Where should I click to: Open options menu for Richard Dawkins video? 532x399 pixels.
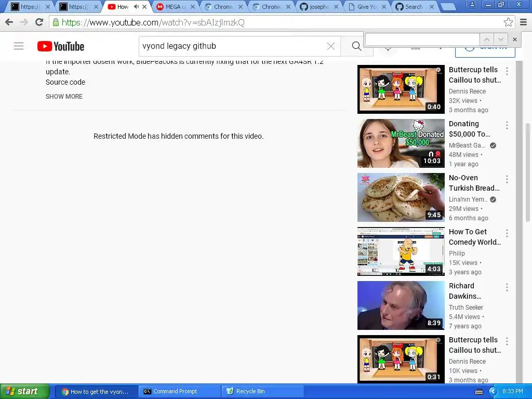tap(507, 287)
